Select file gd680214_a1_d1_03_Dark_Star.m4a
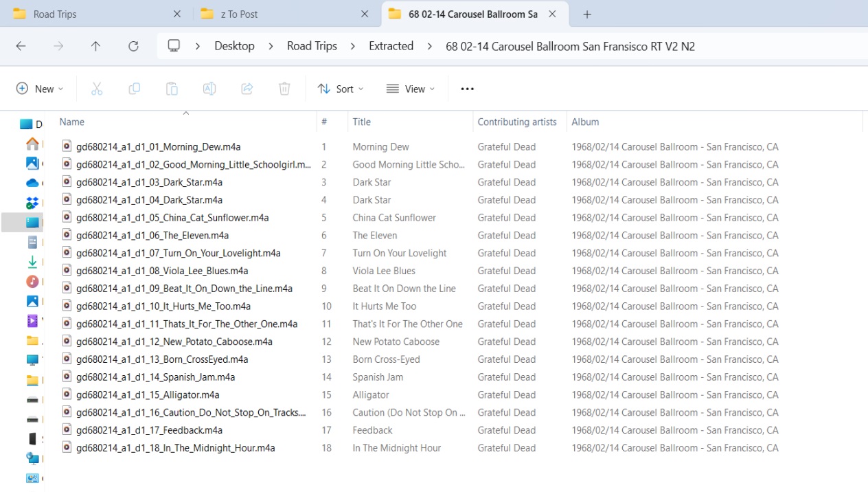Viewport: 868px width, 492px height. coord(149,182)
